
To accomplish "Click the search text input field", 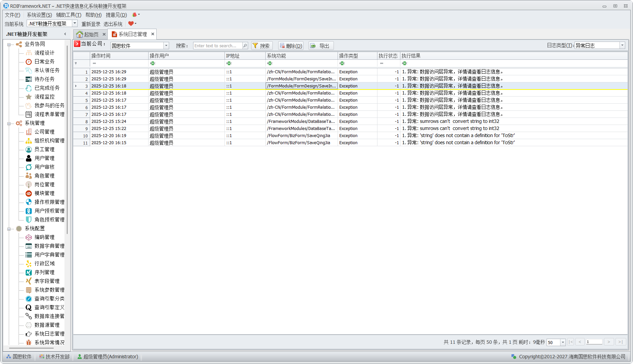I will [x=217, y=46].
